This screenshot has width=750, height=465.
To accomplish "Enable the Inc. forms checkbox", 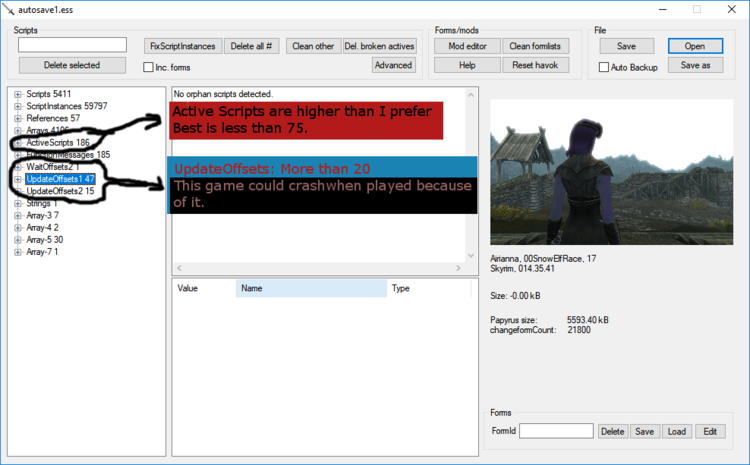I will coord(148,67).
